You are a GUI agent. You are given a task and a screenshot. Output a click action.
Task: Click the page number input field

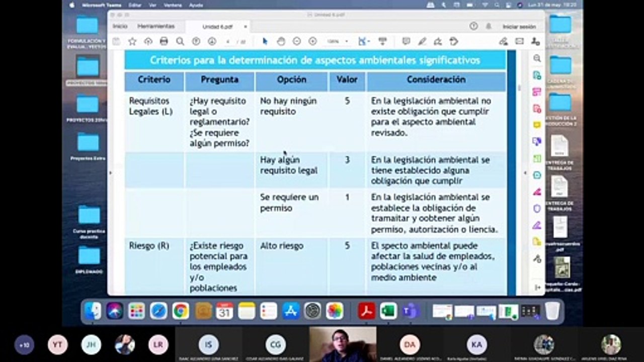click(x=228, y=41)
